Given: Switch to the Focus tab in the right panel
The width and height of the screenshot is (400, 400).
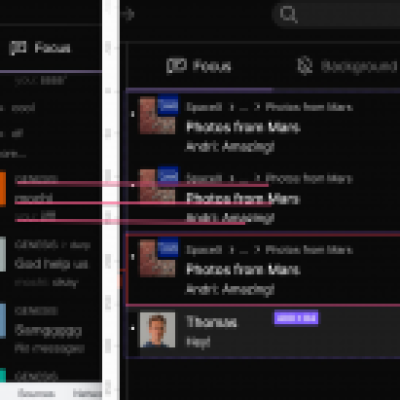Looking at the screenshot, I should tap(199, 66).
